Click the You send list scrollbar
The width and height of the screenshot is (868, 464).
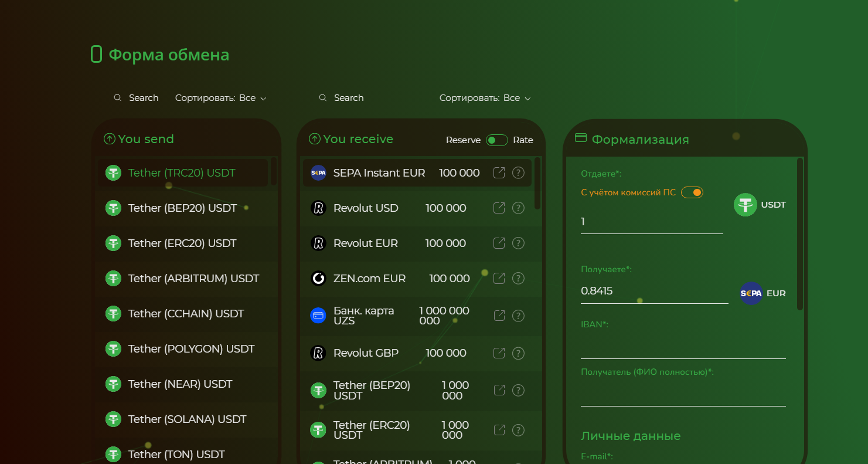pyautogui.click(x=274, y=171)
